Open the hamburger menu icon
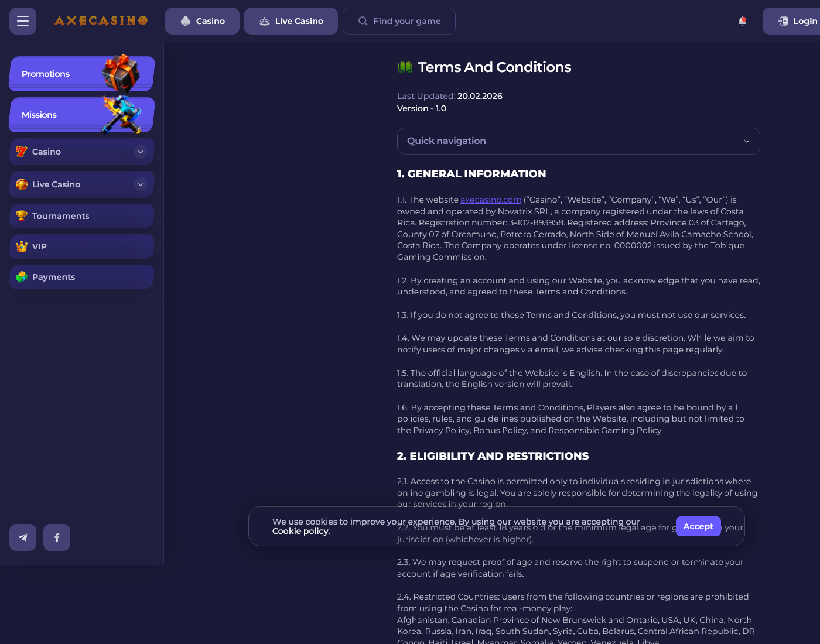 click(23, 21)
